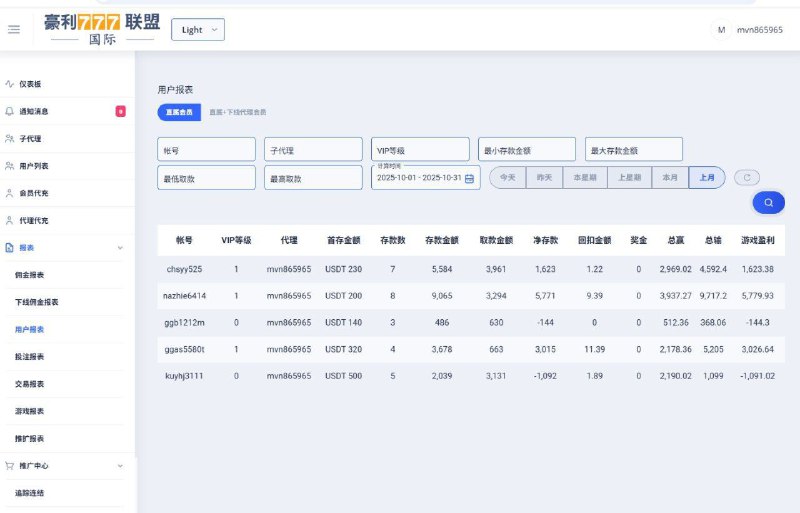Image resolution: width=800 pixels, height=513 pixels.
Task: Open the Light theme dropdown
Action: (x=198, y=30)
